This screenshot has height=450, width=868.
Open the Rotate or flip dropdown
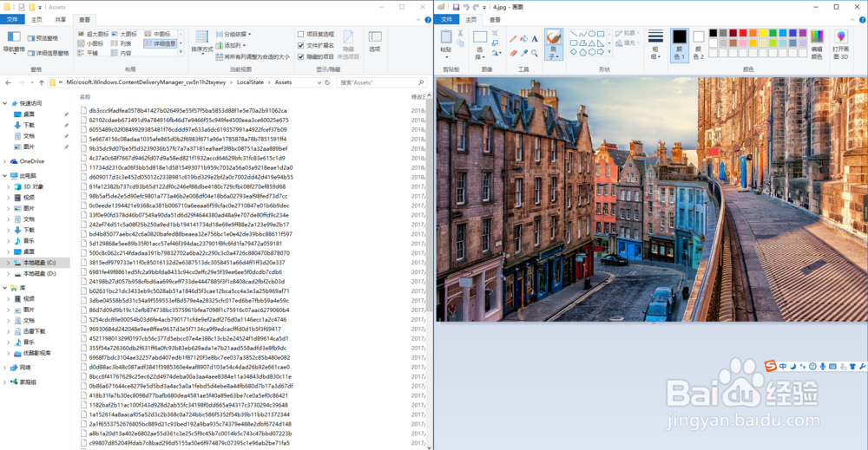pos(496,53)
